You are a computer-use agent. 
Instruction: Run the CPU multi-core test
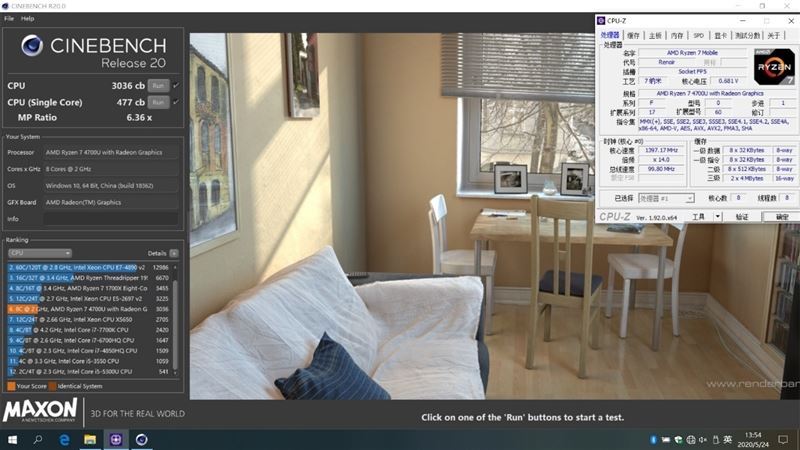158,85
